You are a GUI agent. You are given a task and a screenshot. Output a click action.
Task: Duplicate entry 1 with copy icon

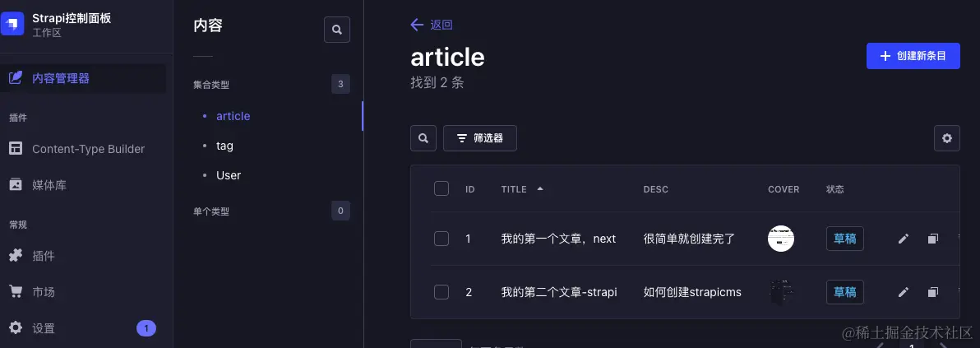tap(933, 239)
